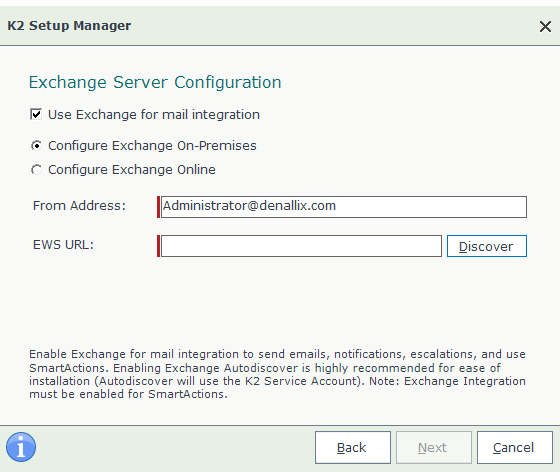
Task: Click the red required marker beside EWS URL
Action: (158, 246)
